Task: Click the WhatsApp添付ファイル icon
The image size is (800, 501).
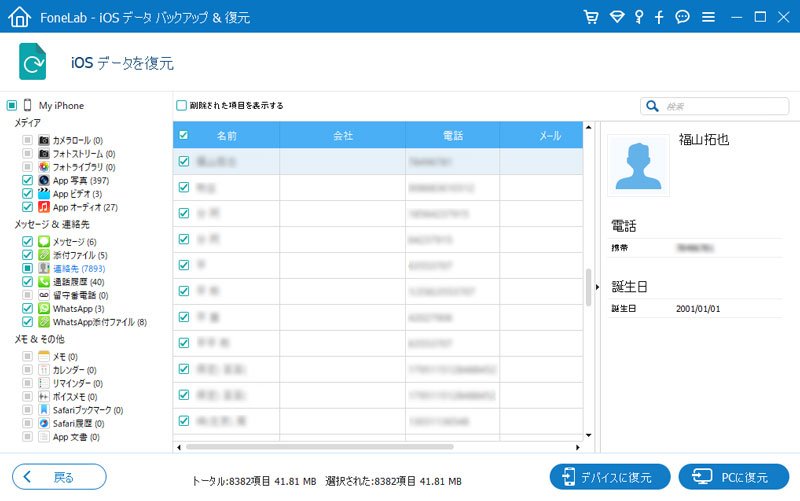Action: coord(44,321)
